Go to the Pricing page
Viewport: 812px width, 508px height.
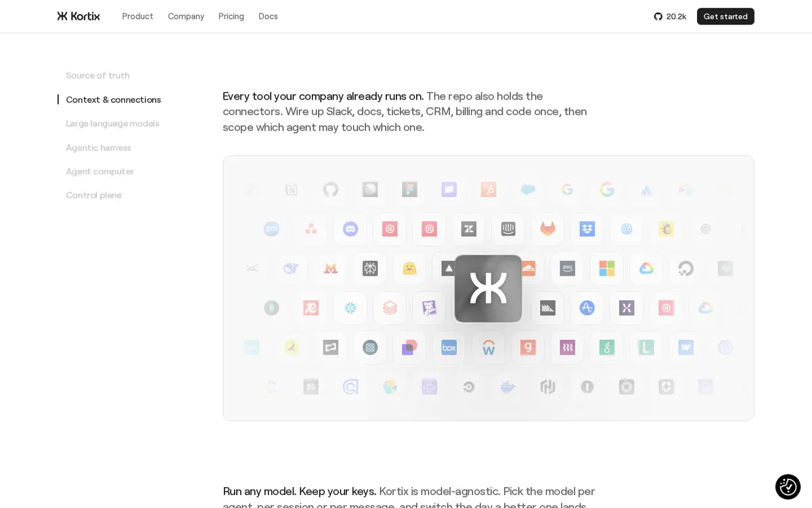(231, 16)
